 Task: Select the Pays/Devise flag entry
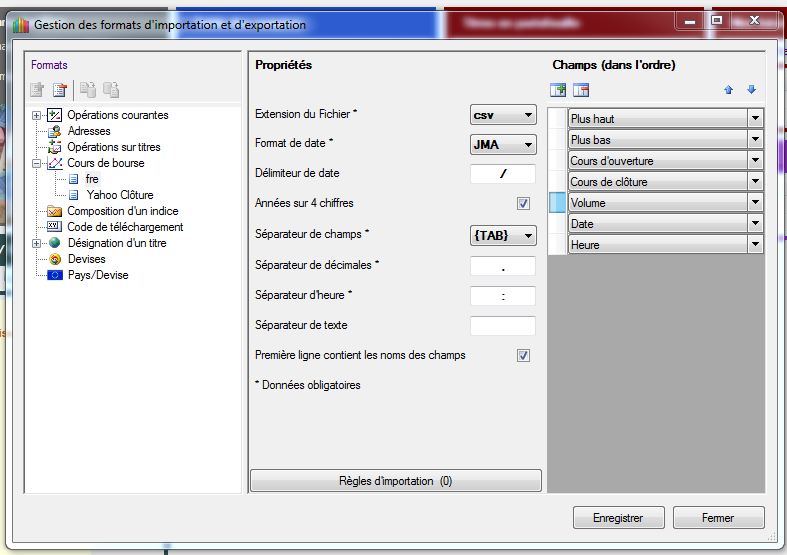tap(97, 275)
